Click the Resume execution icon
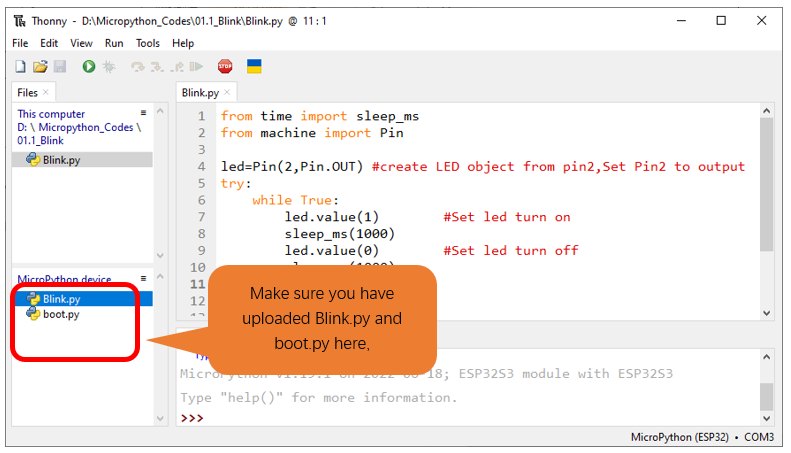The height and width of the screenshot is (453, 791). click(196, 67)
